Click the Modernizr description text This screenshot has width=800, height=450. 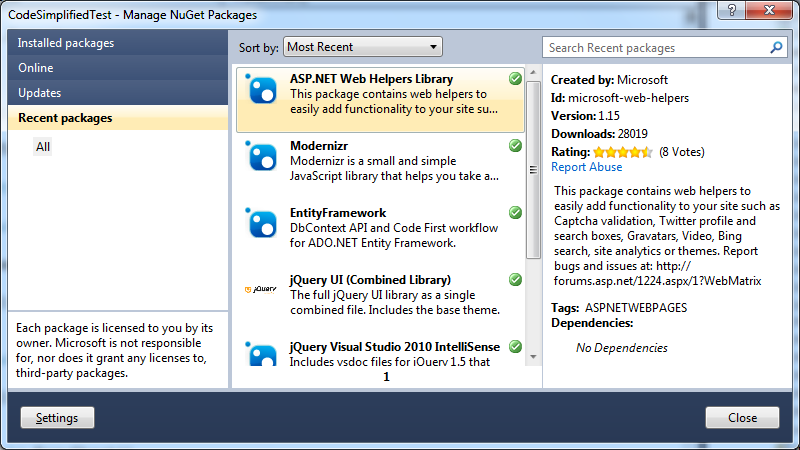[394, 168]
